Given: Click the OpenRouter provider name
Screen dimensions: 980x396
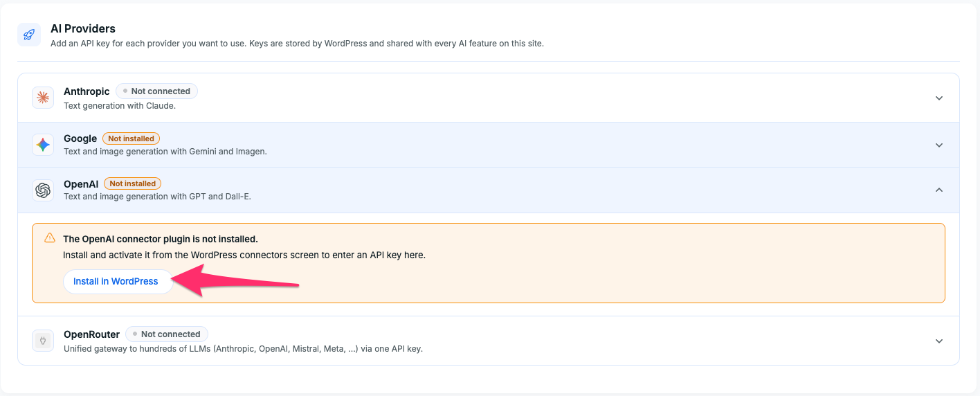Looking at the screenshot, I should (x=91, y=334).
